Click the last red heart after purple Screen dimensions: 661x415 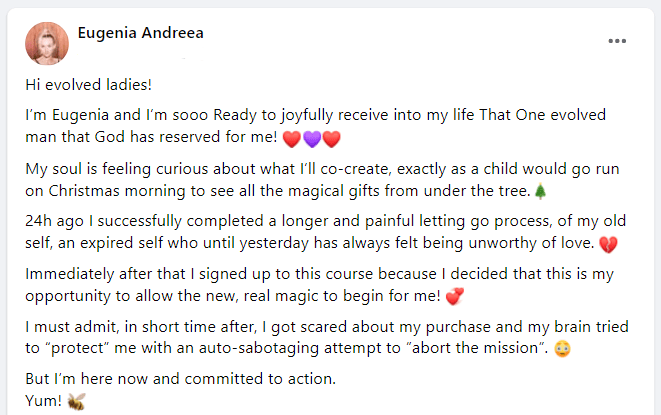331,137
